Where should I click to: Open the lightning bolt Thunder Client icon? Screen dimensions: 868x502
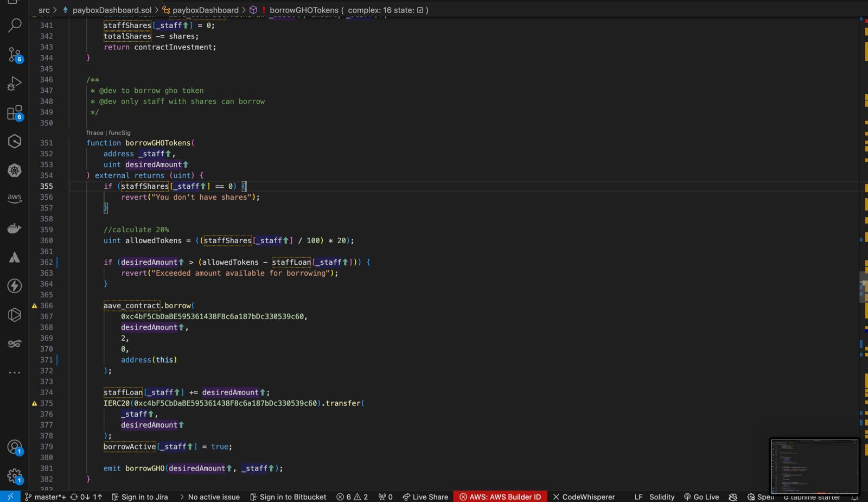15,286
